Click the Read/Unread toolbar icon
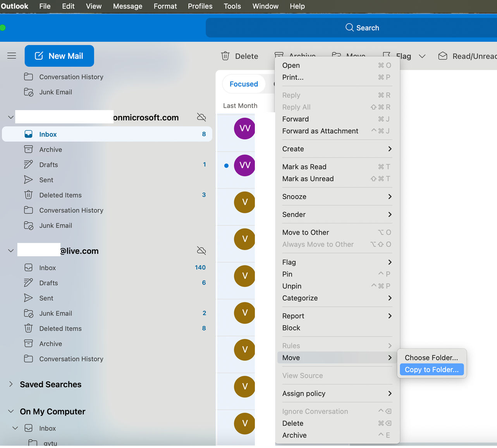 pos(442,56)
